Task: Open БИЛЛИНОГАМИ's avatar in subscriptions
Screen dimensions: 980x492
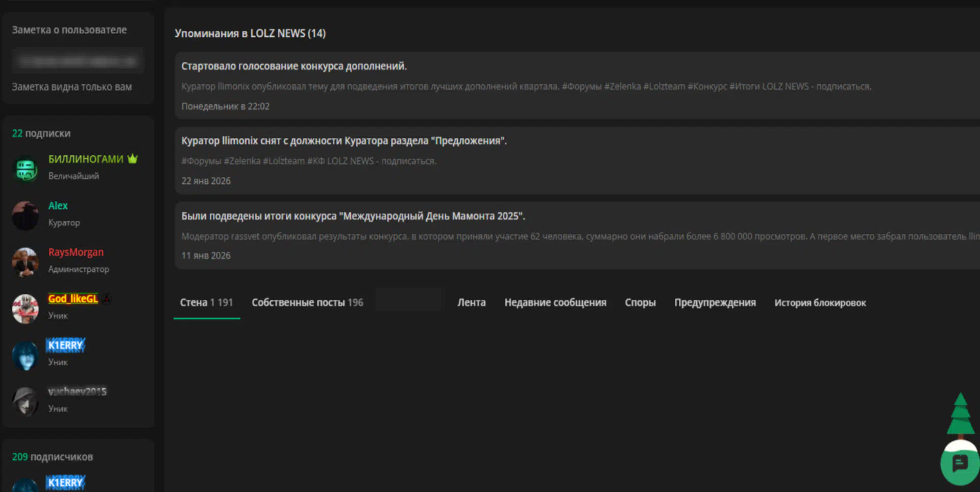Action: click(x=26, y=169)
